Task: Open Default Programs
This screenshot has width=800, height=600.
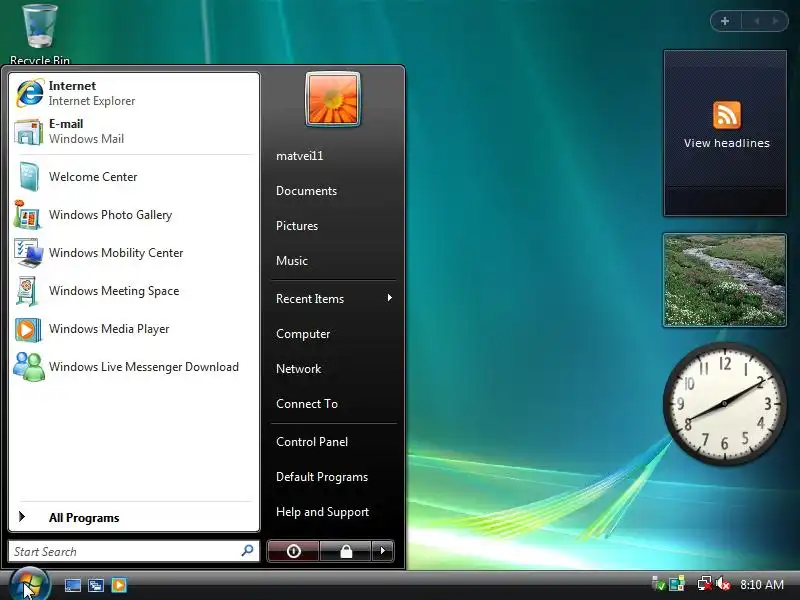Action: pyautogui.click(x=333, y=477)
